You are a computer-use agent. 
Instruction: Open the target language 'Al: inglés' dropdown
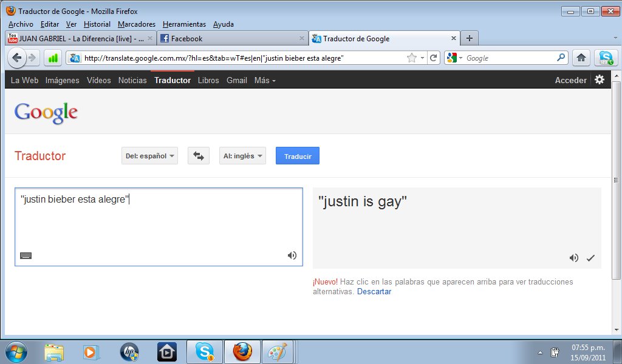pyautogui.click(x=242, y=156)
